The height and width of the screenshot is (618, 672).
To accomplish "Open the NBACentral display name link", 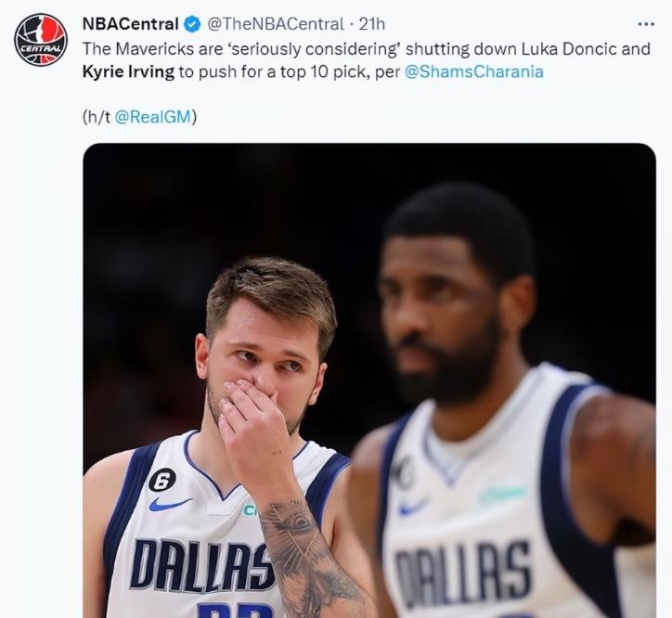I will [130, 24].
